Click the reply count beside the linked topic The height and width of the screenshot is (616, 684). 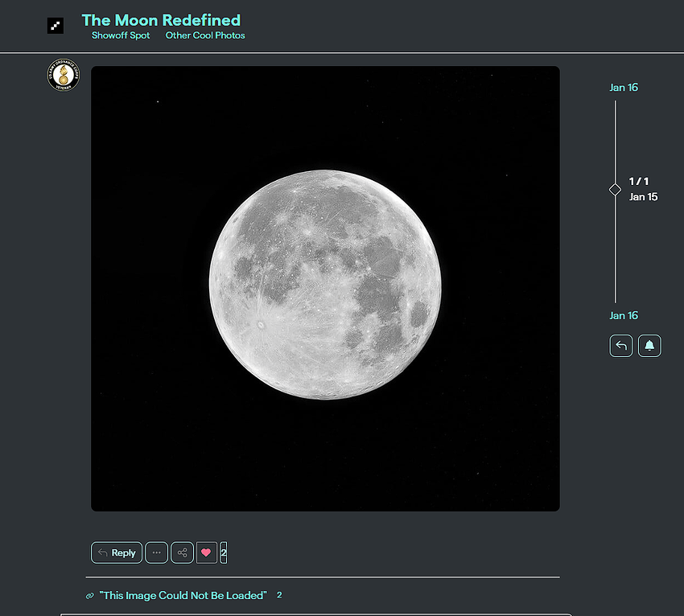(279, 595)
